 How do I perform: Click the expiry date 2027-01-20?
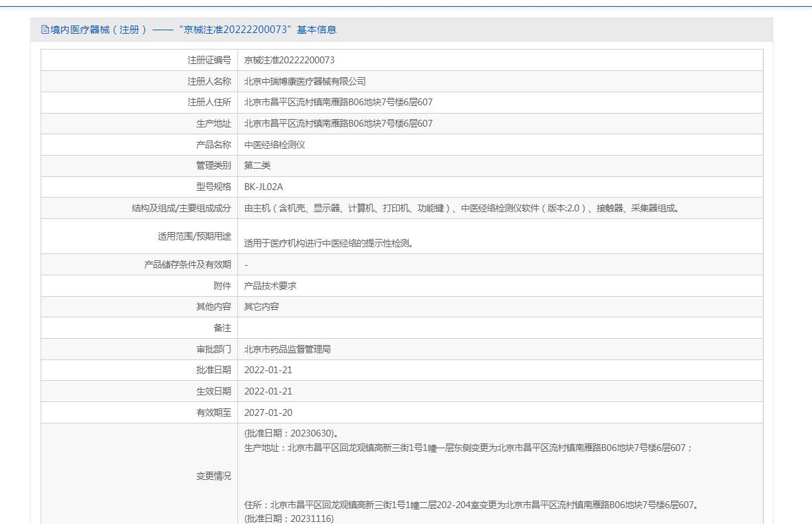[268, 412]
